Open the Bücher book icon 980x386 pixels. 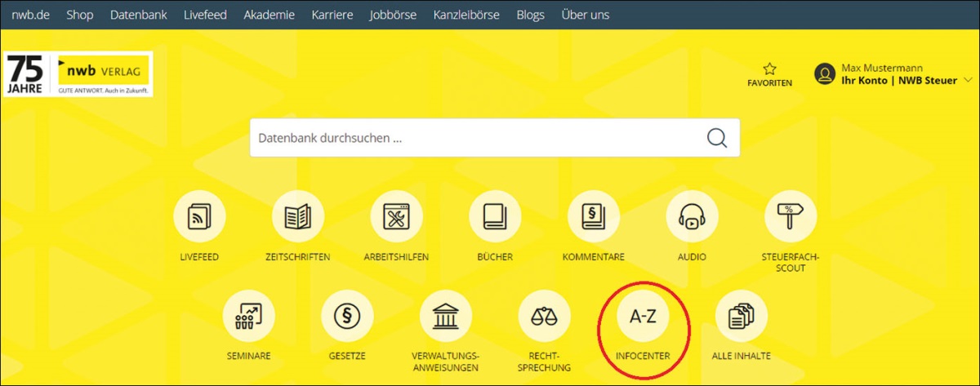click(495, 216)
